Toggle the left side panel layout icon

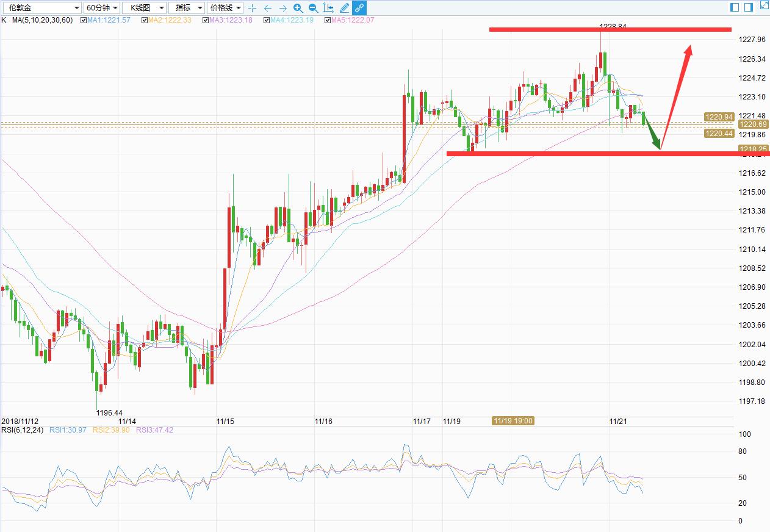tap(735, 7)
